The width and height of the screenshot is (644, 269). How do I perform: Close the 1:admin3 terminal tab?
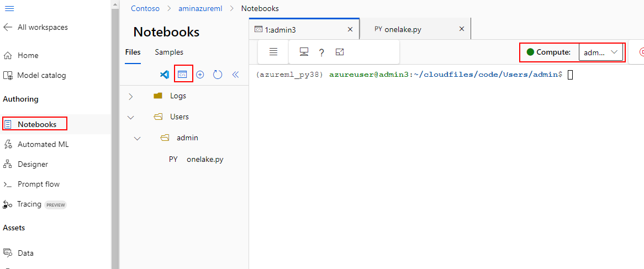point(350,29)
